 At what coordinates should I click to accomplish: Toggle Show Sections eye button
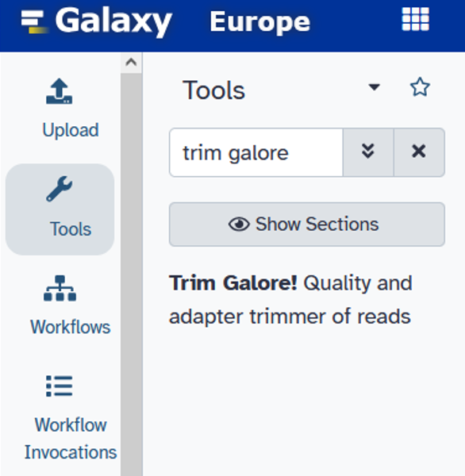pyautogui.click(x=307, y=224)
